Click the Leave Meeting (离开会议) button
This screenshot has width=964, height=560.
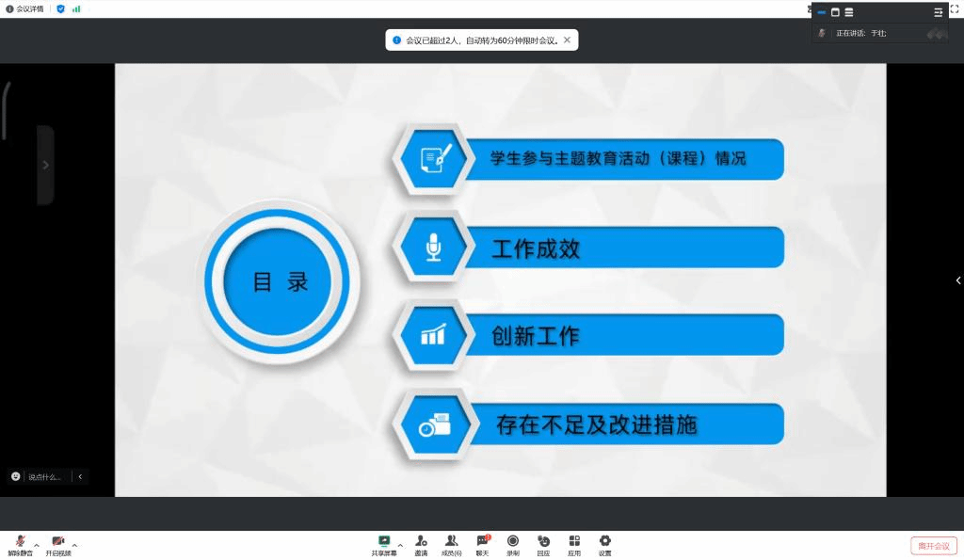click(x=933, y=546)
